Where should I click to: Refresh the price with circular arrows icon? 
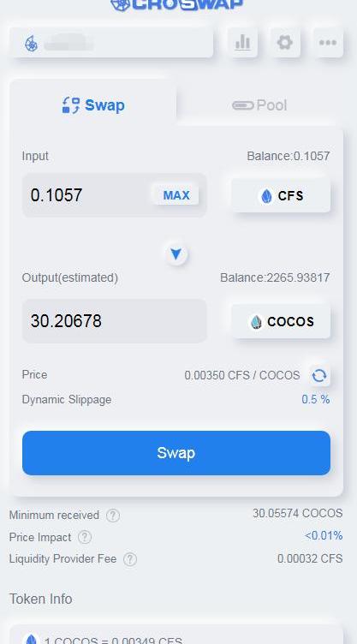(319, 375)
